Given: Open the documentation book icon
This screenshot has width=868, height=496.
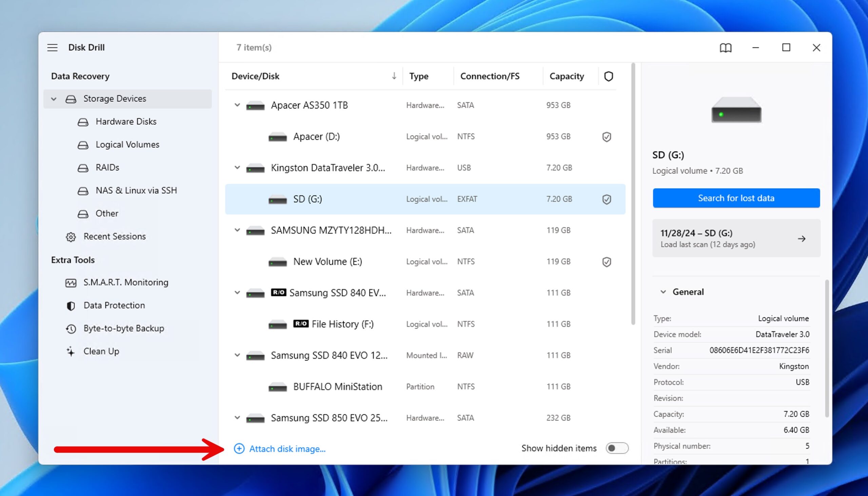Looking at the screenshot, I should pos(726,48).
